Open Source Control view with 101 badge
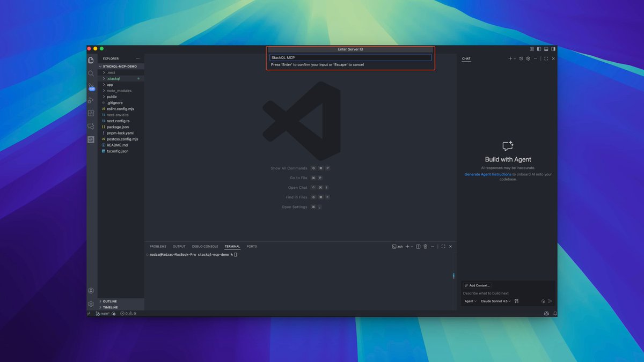The width and height of the screenshot is (644, 362). pyautogui.click(x=91, y=87)
